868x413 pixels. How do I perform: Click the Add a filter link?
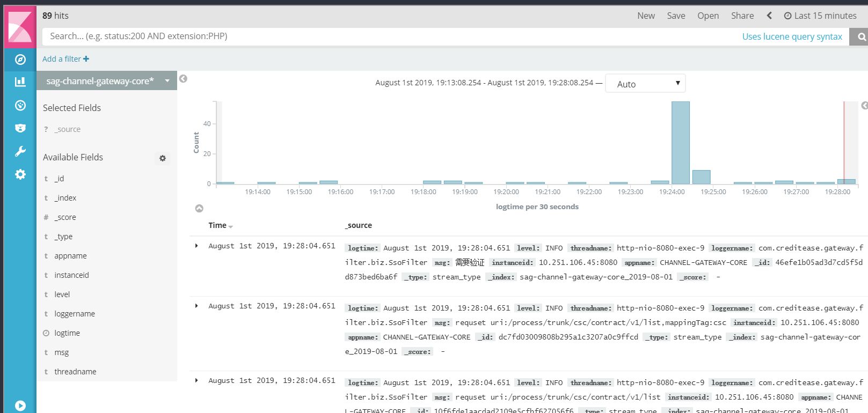pos(65,59)
